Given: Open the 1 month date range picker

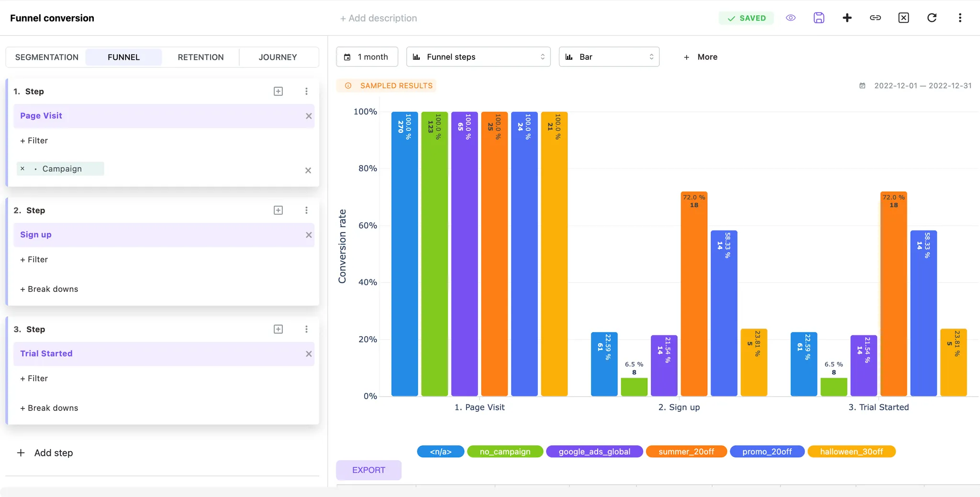Looking at the screenshot, I should [x=367, y=57].
